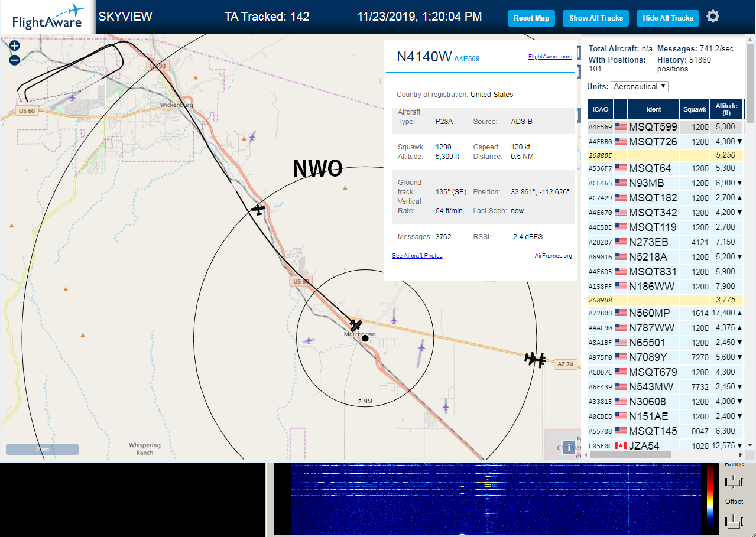Select the MSQT182 ident
This screenshot has width=756, height=537.
pyautogui.click(x=653, y=198)
